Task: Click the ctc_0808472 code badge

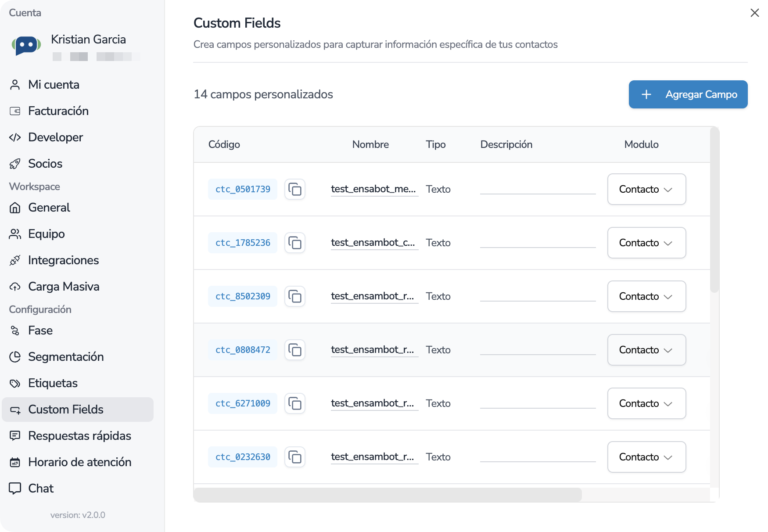Action: coord(243,350)
